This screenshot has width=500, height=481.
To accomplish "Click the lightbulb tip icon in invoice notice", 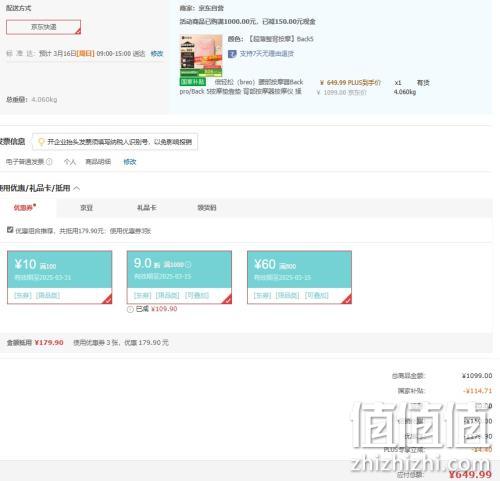I will [41, 142].
